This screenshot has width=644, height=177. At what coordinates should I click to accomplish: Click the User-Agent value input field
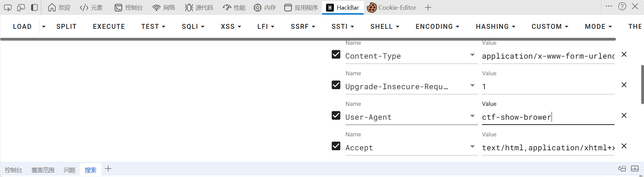[x=548, y=117]
